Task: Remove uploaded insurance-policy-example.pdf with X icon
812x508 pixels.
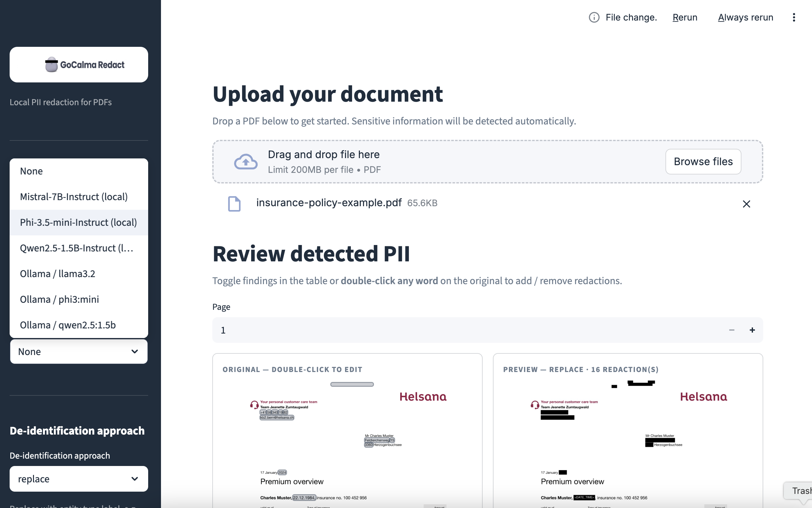Action: click(x=746, y=204)
